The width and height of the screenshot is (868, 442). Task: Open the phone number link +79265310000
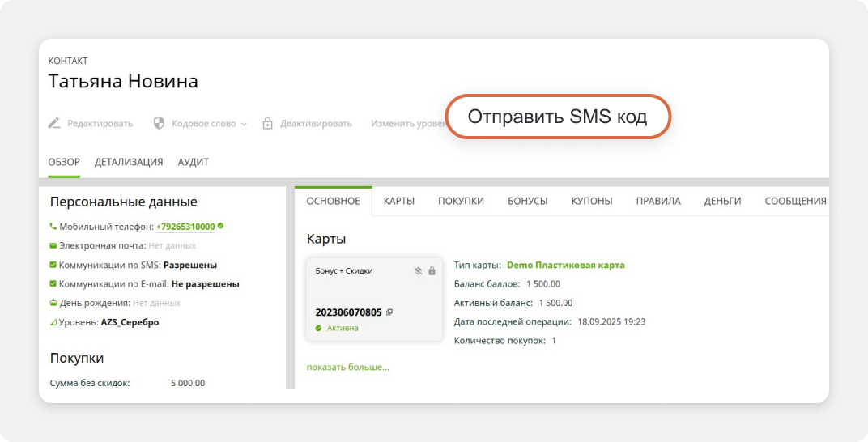tap(185, 227)
